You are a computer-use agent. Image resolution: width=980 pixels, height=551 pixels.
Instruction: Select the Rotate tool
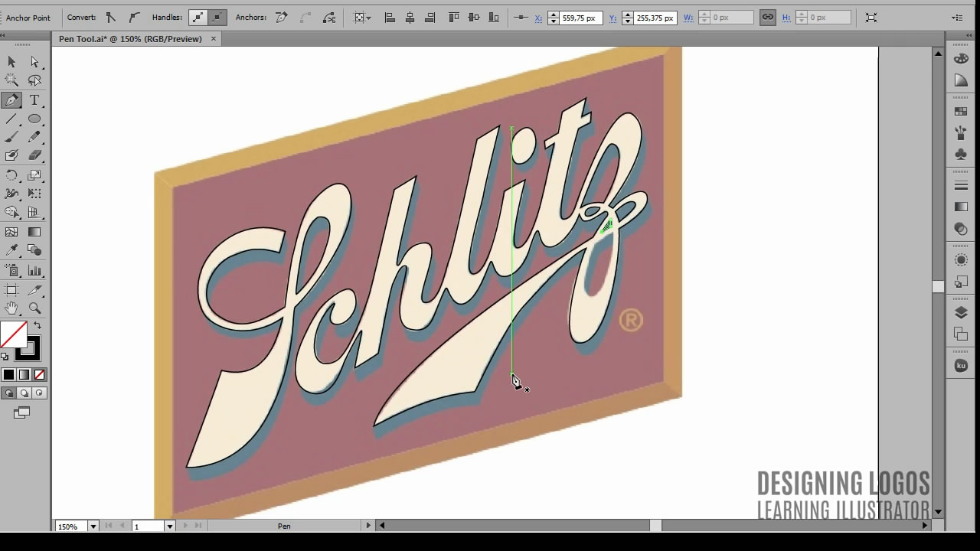pyautogui.click(x=11, y=175)
